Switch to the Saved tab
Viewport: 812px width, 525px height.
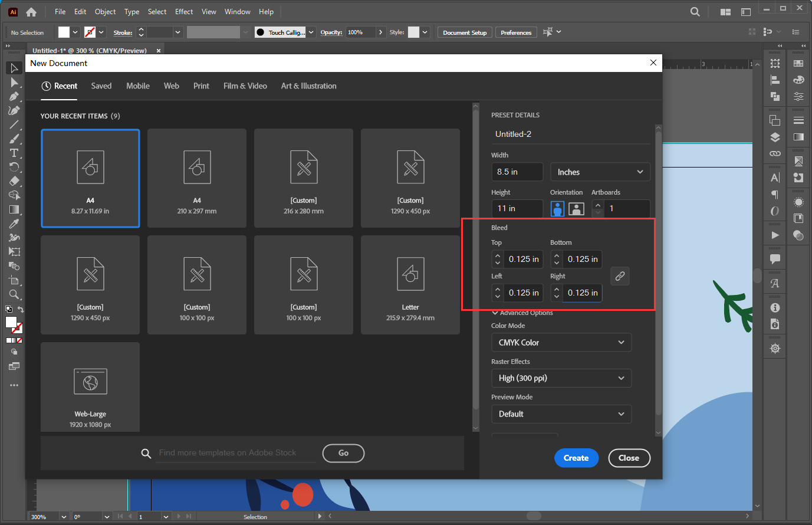click(101, 86)
